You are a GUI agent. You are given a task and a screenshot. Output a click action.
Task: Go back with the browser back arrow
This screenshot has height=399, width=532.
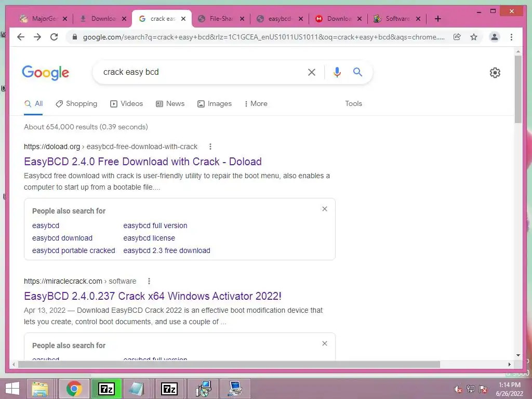click(x=21, y=37)
